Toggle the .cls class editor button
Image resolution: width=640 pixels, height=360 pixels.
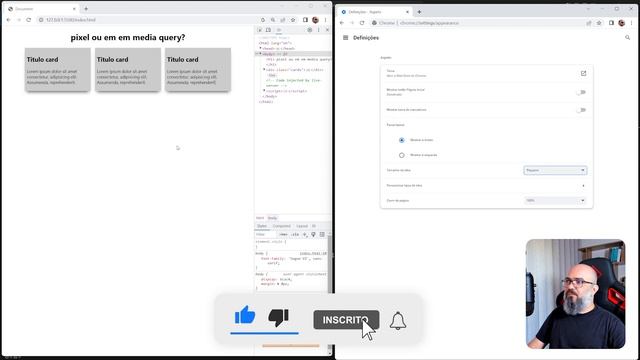coord(295,235)
